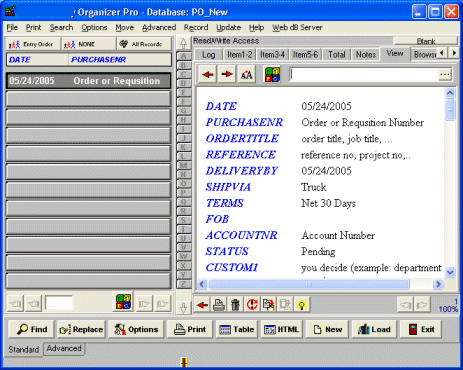Open All Records selector
The height and width of the screenshot is (370, 463).
pyautogui.click(x=144, y=44)
